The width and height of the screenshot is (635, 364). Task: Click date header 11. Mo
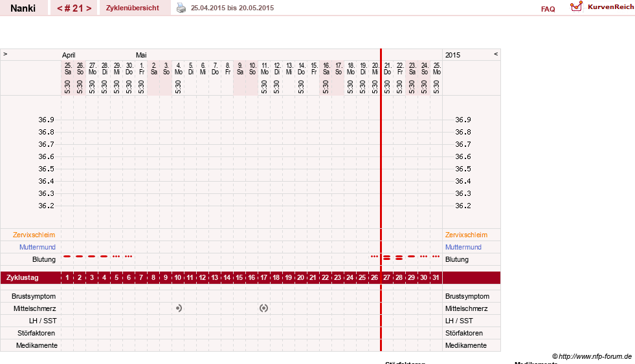point(265,69)
